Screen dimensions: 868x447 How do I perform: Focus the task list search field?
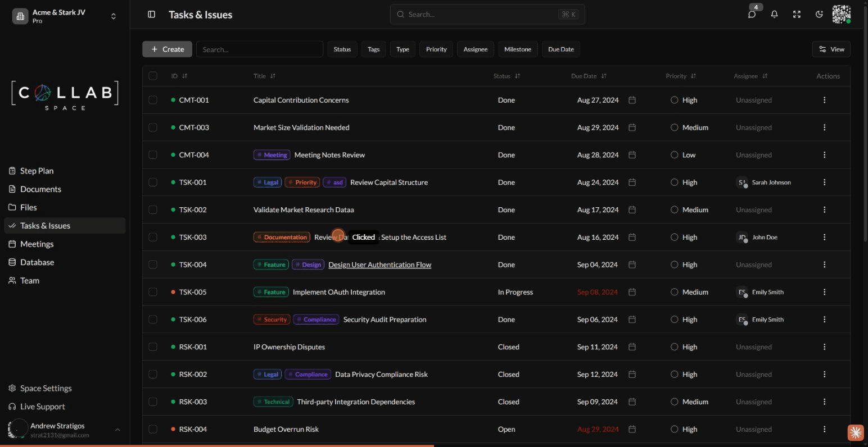[x=259, y=49]
